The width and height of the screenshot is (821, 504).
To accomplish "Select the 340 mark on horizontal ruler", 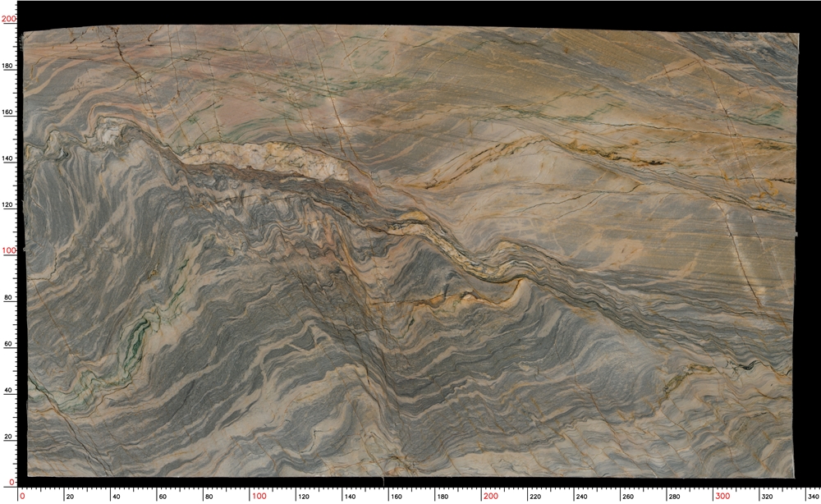I will tap(813, 496).
